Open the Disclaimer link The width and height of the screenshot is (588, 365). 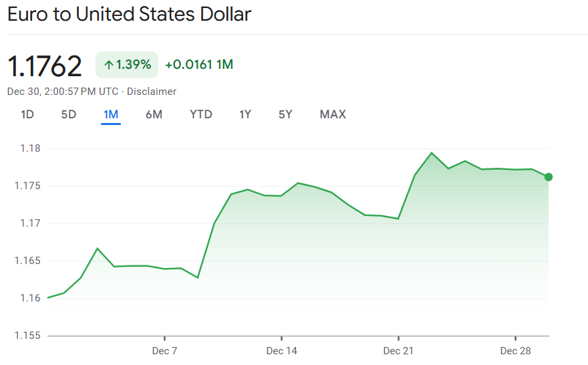pyautogui.click(x=152, y=92)
